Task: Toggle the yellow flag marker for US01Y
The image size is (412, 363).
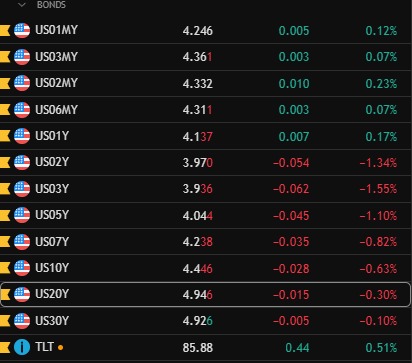Action: 5,136
